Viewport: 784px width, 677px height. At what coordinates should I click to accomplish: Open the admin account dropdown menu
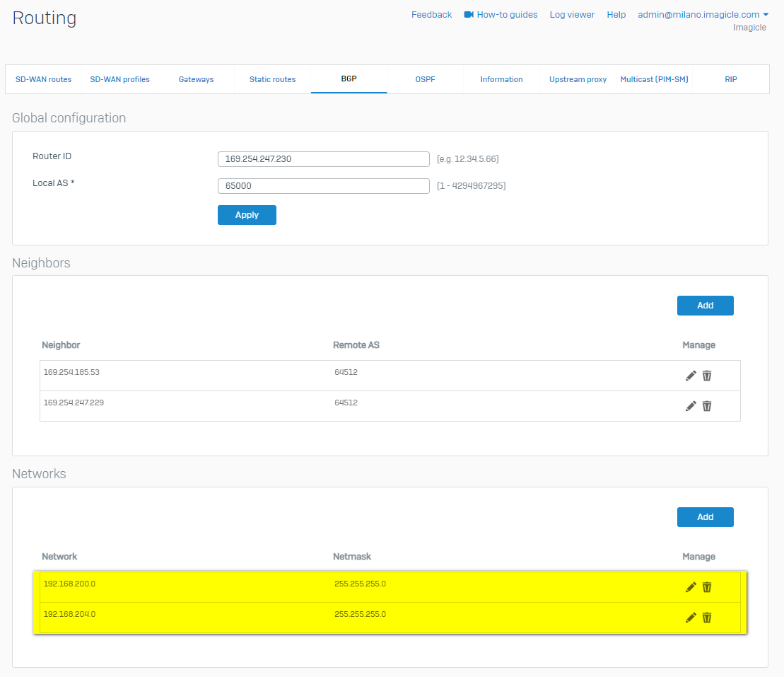coord(703,15)
